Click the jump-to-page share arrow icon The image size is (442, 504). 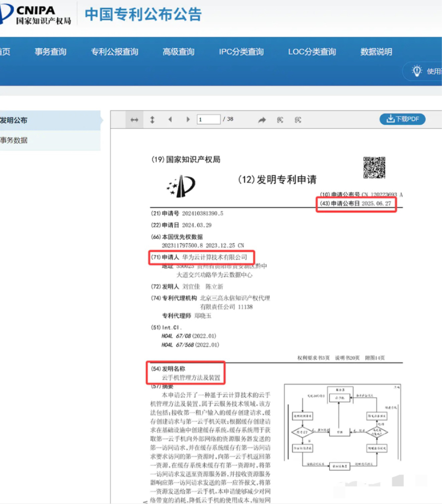point(262,120)
